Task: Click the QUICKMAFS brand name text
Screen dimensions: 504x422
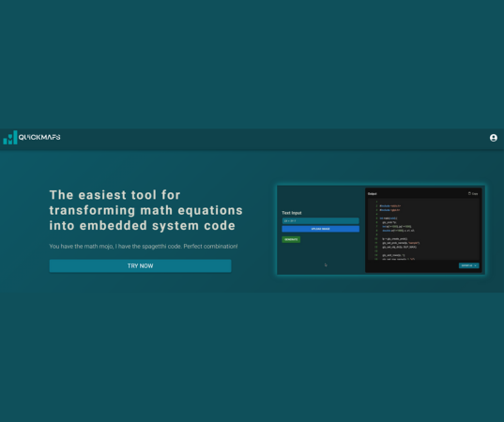Action: pos(39,137)
